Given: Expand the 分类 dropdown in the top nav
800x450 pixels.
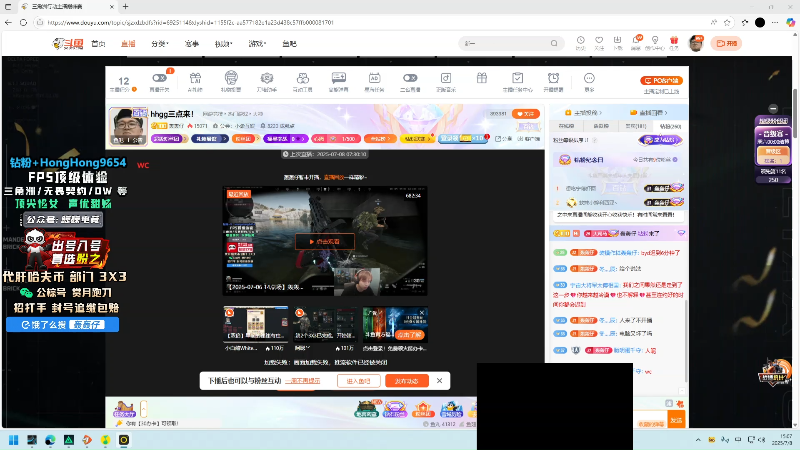Looking at the screenshot, I should pos(160,44).
